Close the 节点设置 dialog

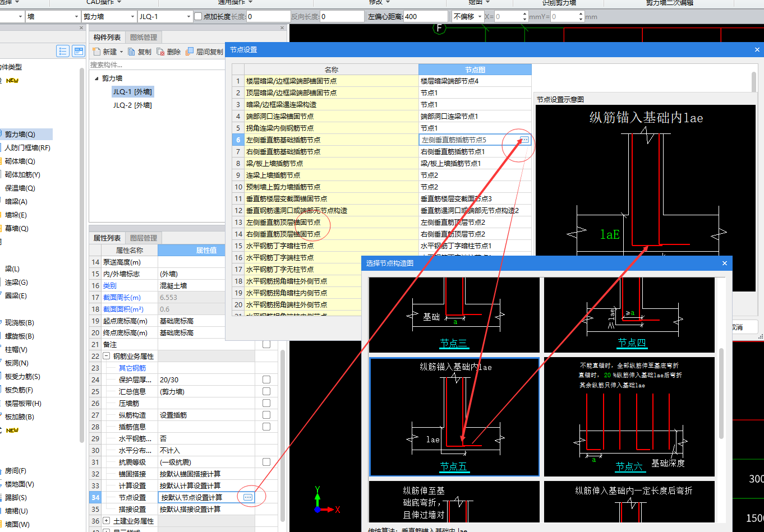coord(757,49)
